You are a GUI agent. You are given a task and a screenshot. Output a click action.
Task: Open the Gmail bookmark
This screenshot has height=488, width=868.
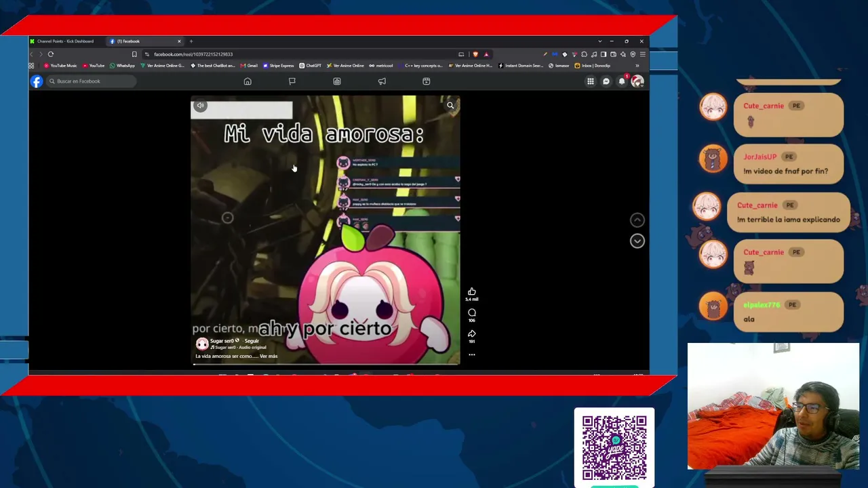(249, 66)
